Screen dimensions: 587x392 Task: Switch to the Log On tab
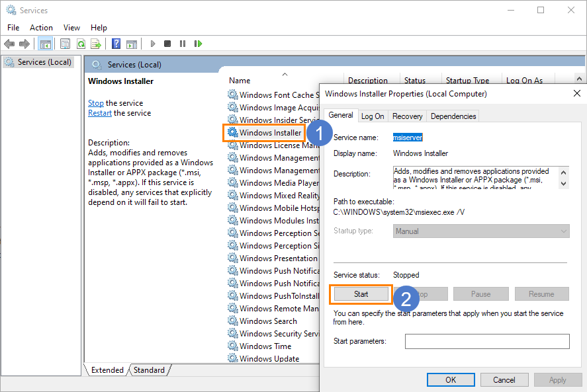[373, 116]
